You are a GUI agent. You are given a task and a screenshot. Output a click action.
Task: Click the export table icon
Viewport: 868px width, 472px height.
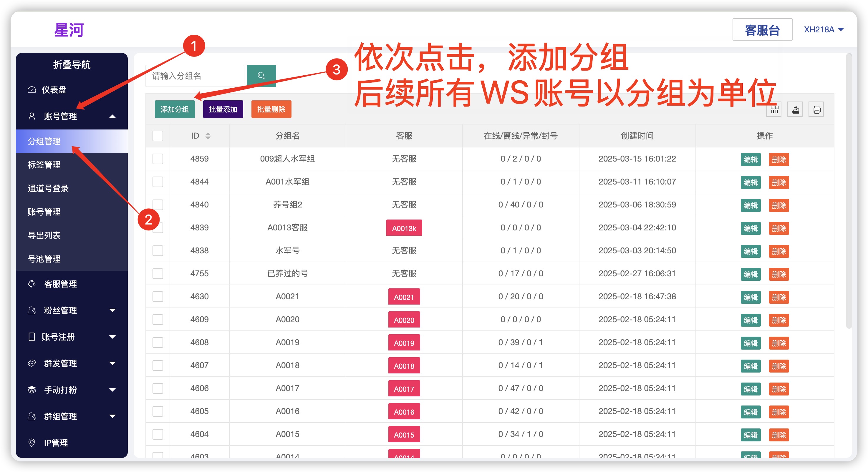(795, 109)
